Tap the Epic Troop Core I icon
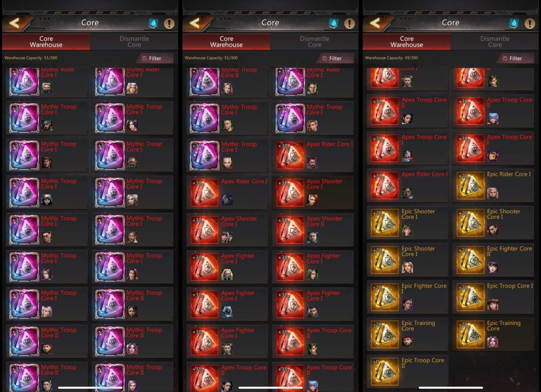This screenshot has height=392, width=541. tap(470, 297)
